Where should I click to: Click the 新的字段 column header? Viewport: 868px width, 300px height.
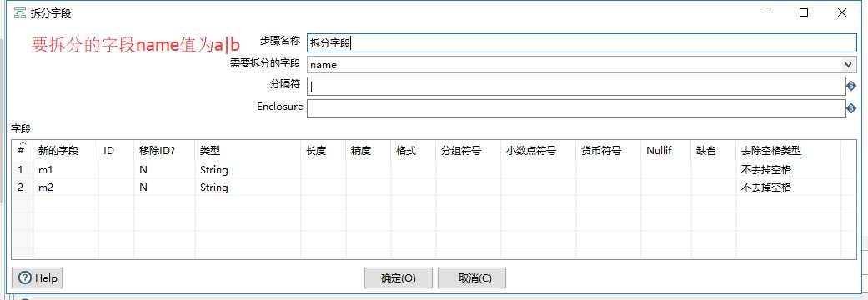tap(66, 151)
